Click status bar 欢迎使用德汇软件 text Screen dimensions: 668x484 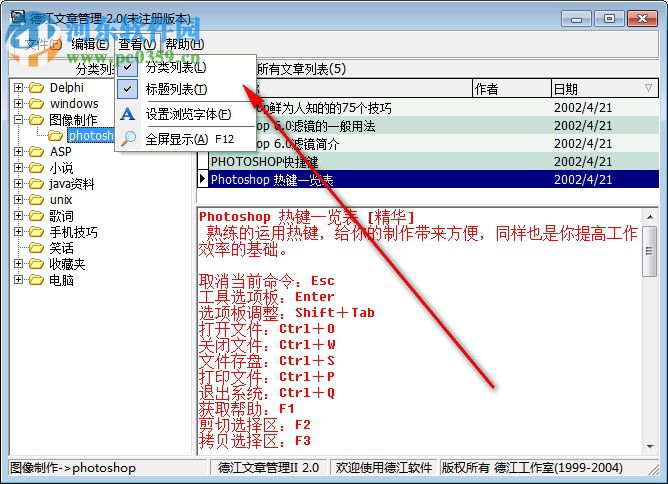pyautogui.click(x=383, y=468)
